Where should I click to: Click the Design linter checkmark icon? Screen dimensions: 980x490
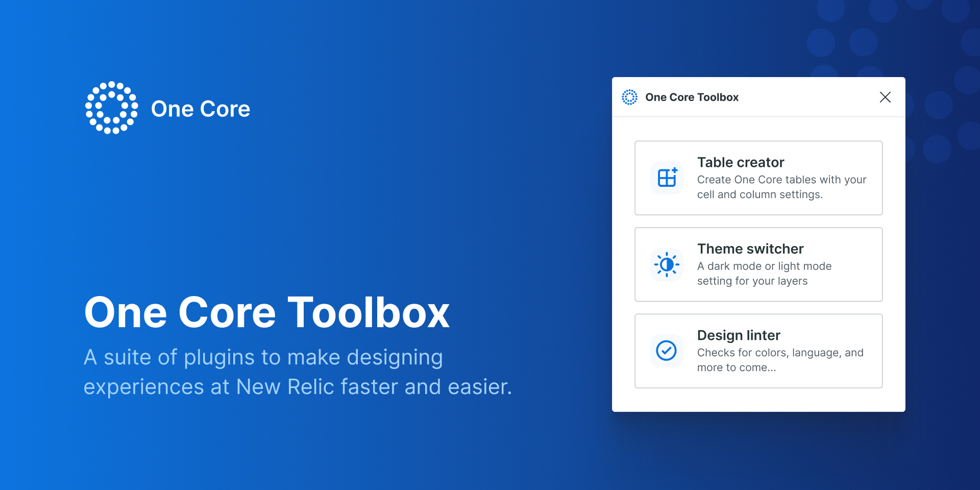click(x=666, y=351)
